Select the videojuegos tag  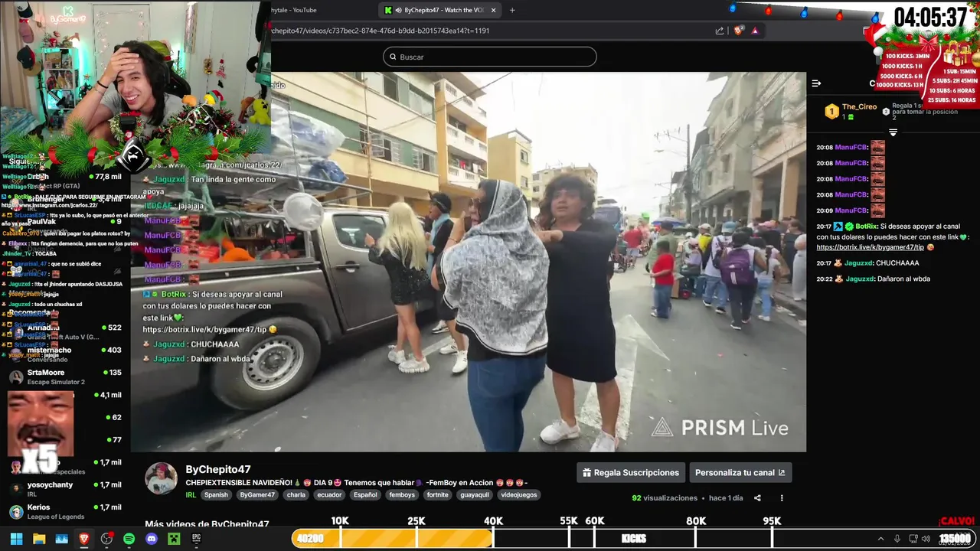519,495
